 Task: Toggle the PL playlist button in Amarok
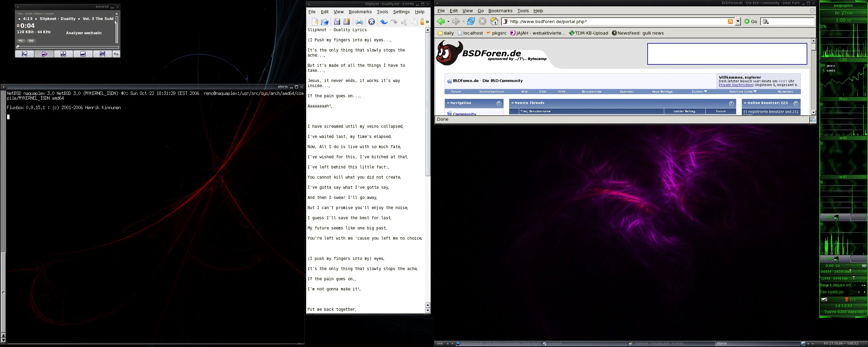(21, 41)
